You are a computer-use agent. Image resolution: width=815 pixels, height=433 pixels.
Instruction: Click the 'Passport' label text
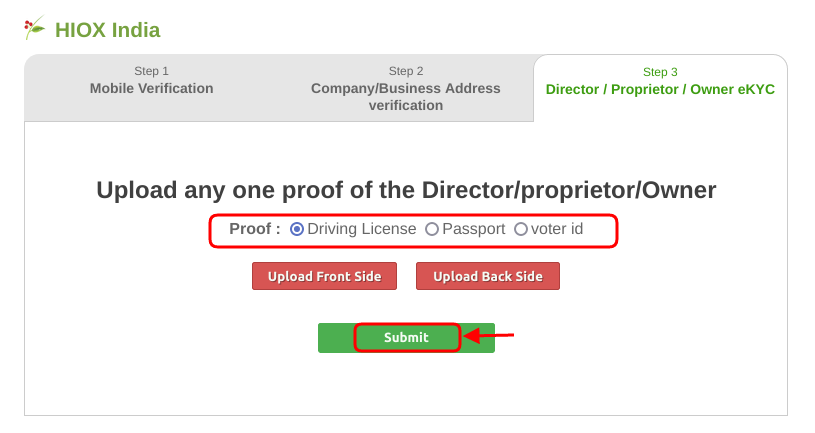(x=474, y=229)
